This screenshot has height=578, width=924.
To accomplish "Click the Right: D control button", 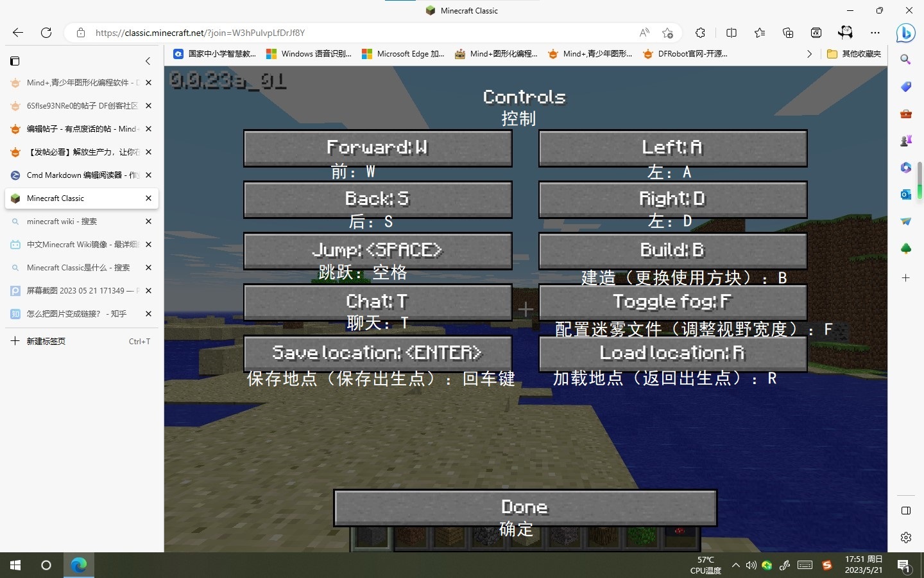I will pos(672,199).
